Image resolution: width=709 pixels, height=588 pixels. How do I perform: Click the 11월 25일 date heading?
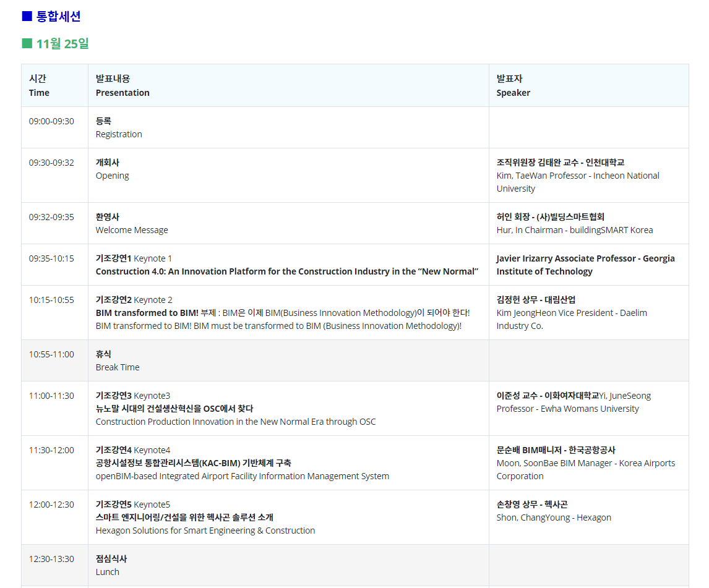pos(55,44)
